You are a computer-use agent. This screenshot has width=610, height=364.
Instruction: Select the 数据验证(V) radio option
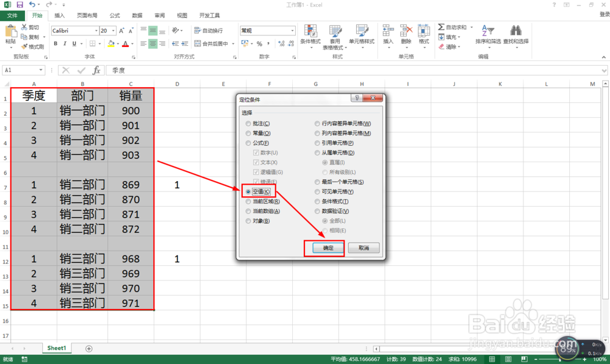coord(317,211)
